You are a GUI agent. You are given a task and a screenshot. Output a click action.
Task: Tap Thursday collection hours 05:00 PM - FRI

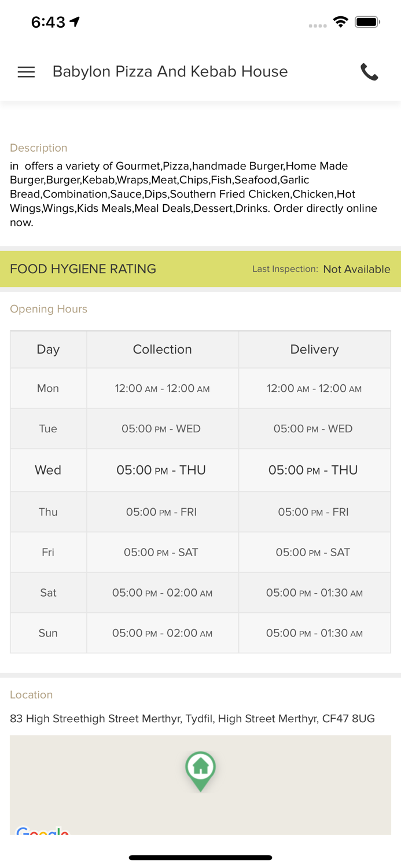point(163,512)
